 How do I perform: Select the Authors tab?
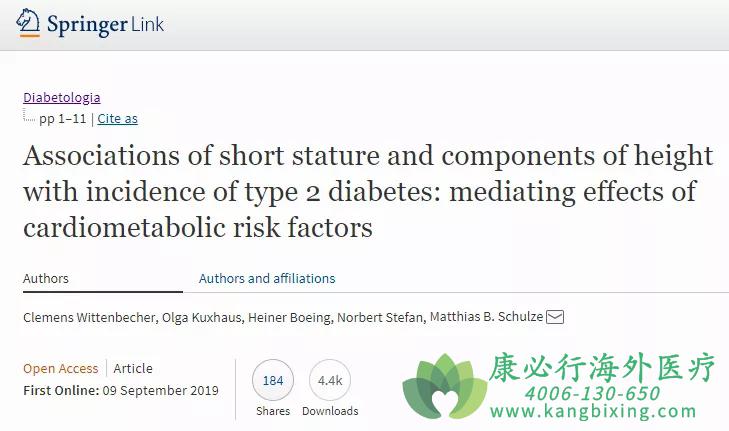click(x=46, y=278)
